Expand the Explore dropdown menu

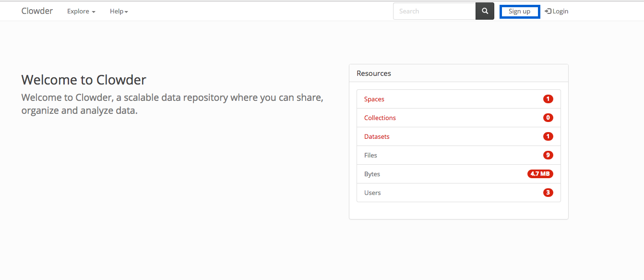[81, 11]
